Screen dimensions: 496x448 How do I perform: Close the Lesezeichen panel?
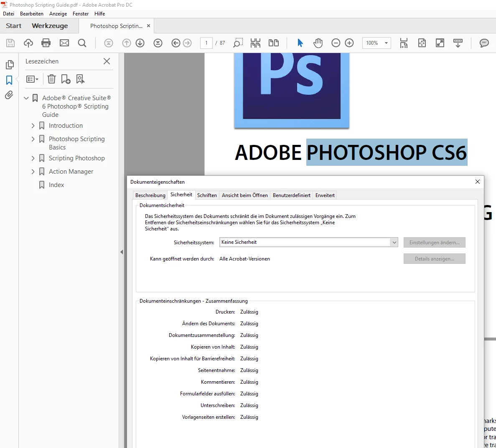[107, 61]
